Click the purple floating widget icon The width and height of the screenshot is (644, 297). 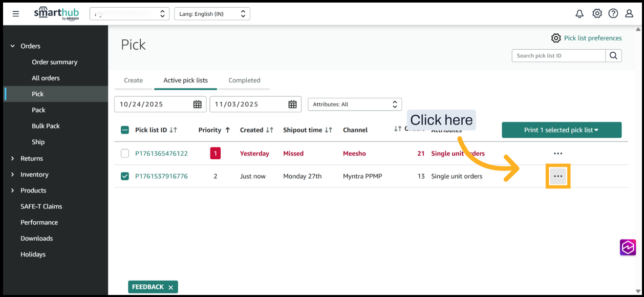tap(628, 247)
